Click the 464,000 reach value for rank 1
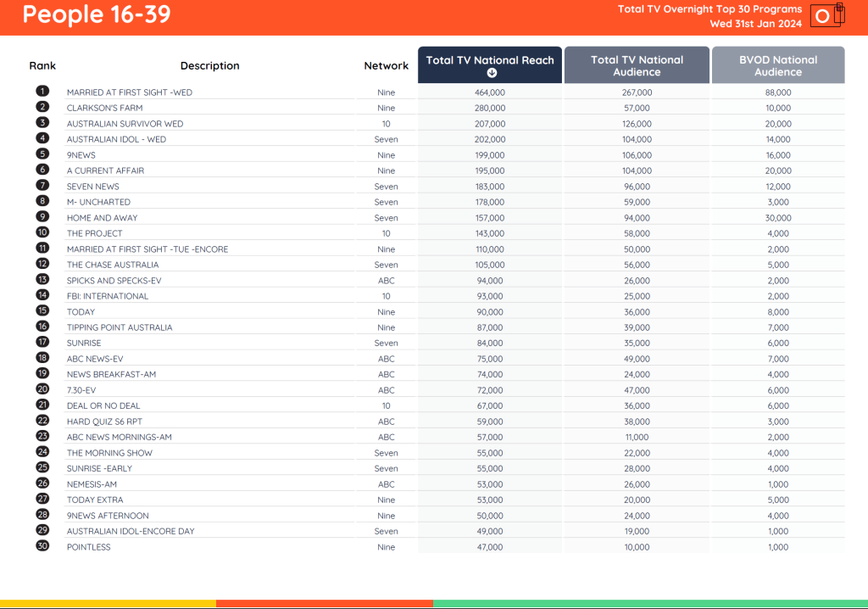The width and height of the screenshot is (868, 609). pos(489,92)
